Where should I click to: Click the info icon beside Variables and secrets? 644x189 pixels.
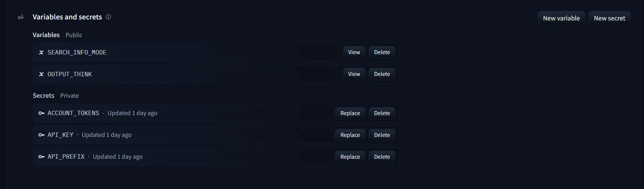[108, 17]
